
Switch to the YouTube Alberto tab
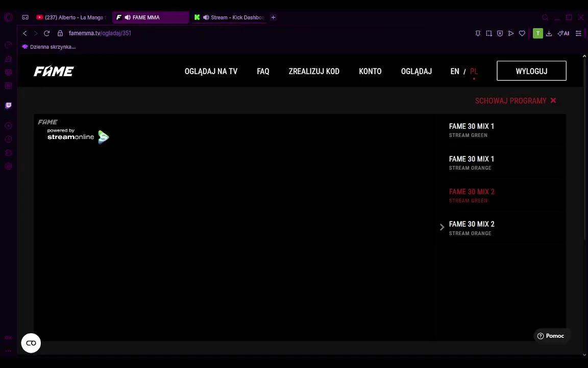tap(71, 17)
